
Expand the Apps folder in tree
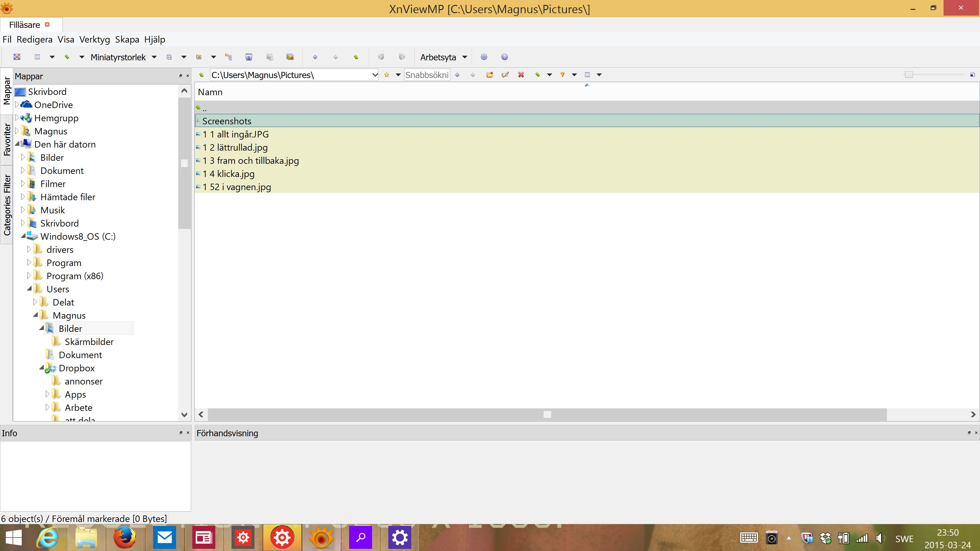(47, 394)
